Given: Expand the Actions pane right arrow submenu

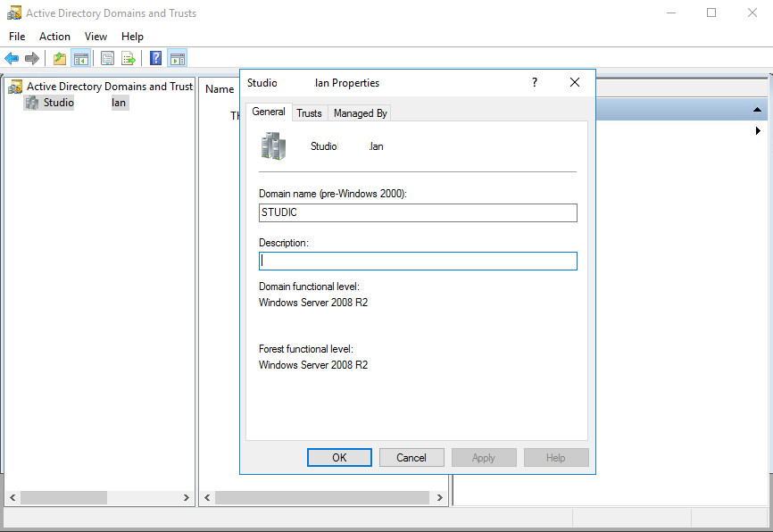Looking at the screenshot, I should 758,130.
